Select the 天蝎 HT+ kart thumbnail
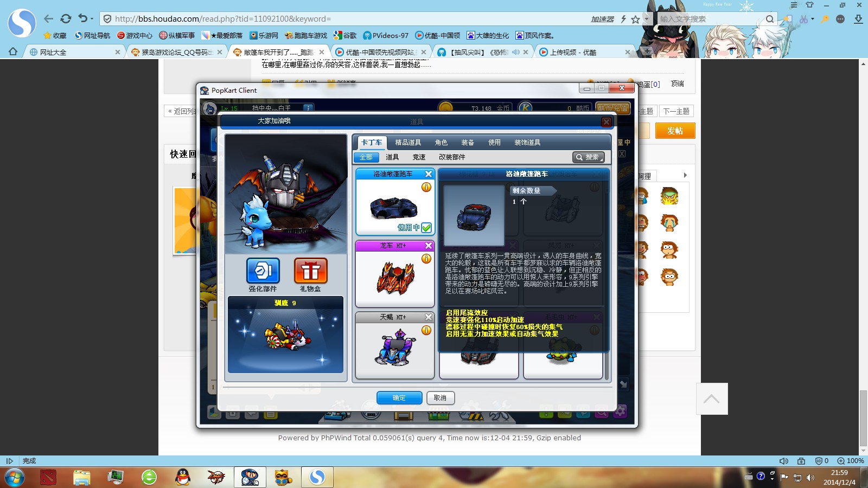 click(x=394, y=348)
